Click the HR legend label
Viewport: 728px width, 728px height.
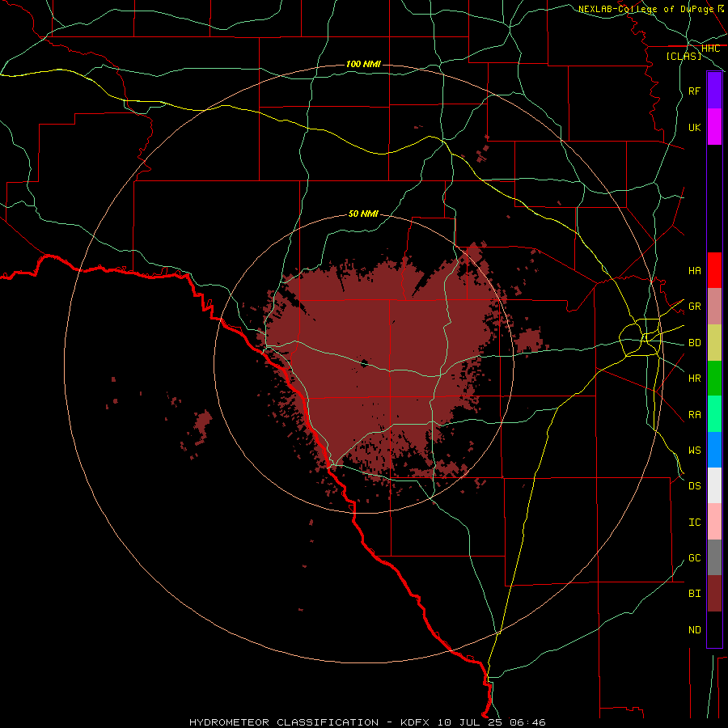point(694,379)
